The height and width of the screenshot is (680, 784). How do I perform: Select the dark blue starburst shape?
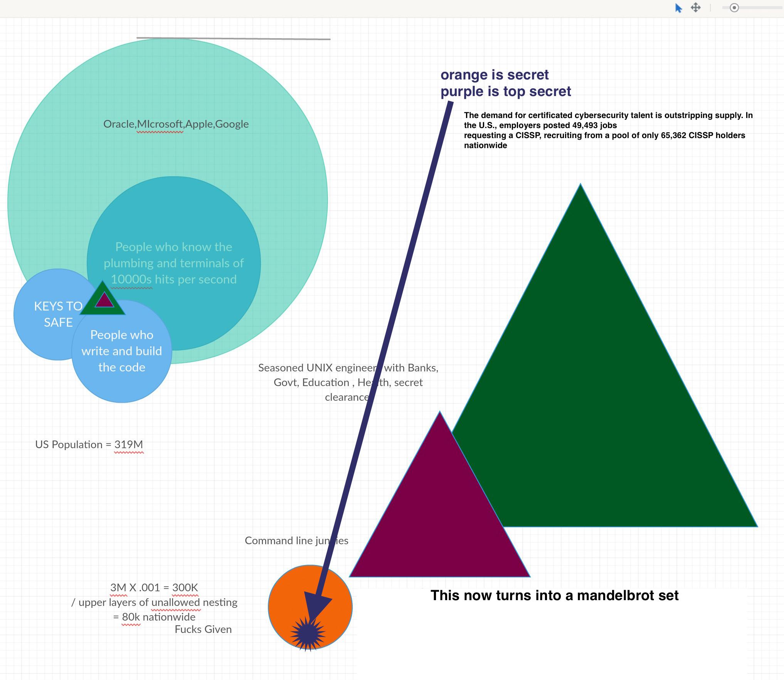[x=308, y=633]
